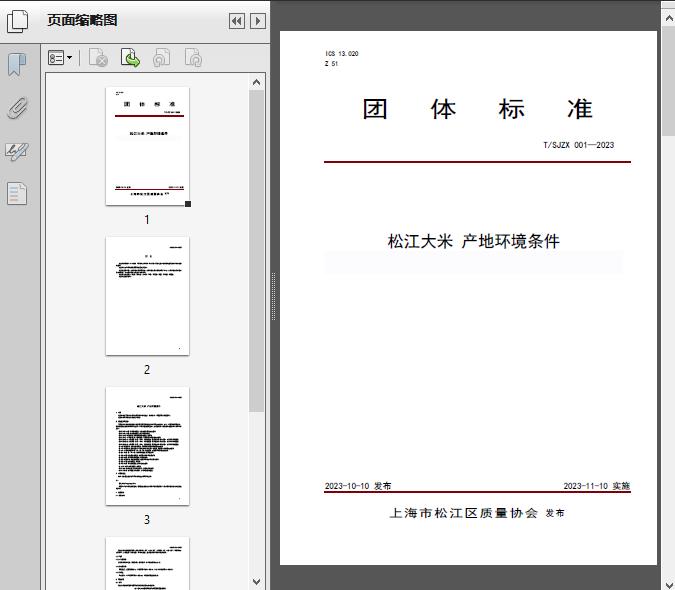
Task: Click the publish date '2023-10-10 发布'
Action: coord(358,486)
